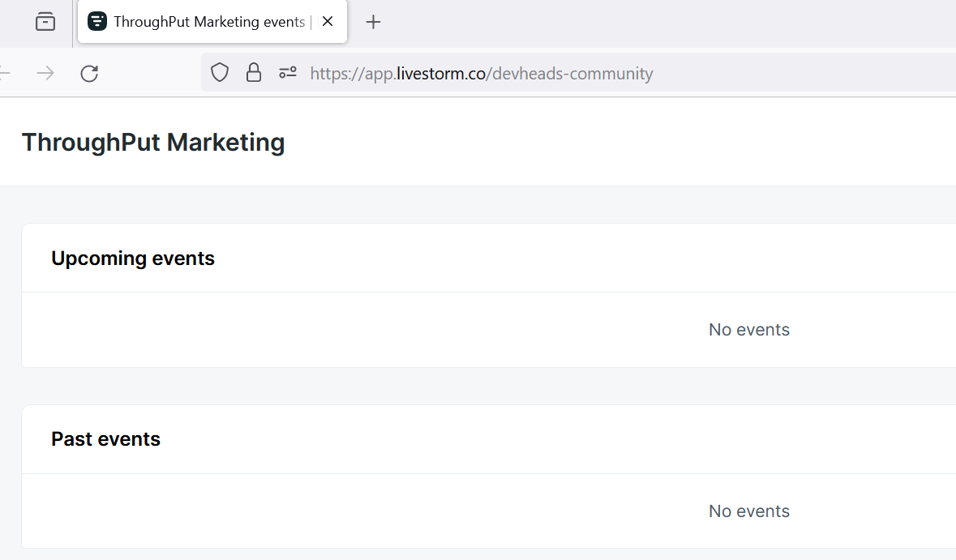Click the livestorm.co domain in the URL
This screenshot has height=560, width=956.
pos(441,74)
